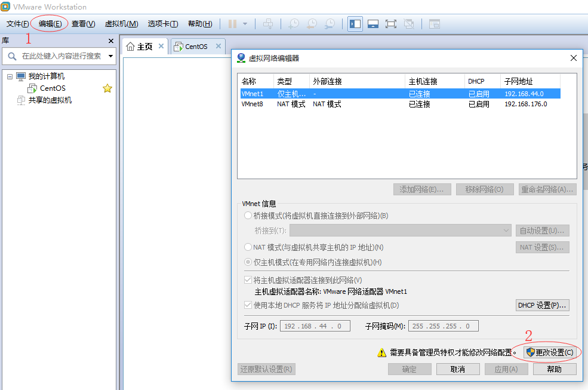Screen dimensions: 588x390
Task: Collapse the 我的计算机 tree node
Action: (x=10, y=76)
